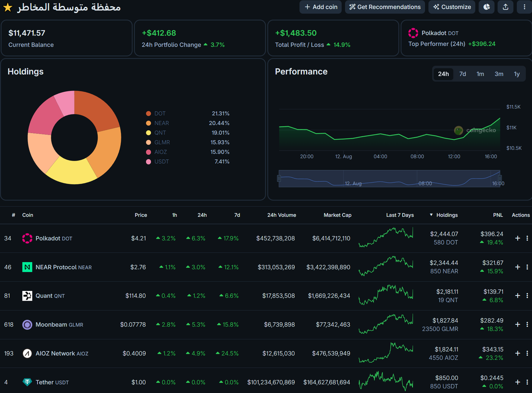This screenshot has width=532, height=393.
Task: Open more actions menu for NEAR Protocol row
Action: [527, 267]
